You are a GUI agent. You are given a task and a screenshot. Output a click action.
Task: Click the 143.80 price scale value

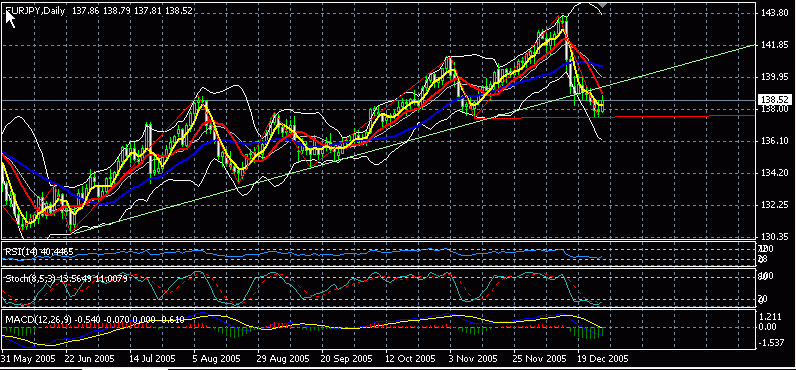tap(772, 14)
